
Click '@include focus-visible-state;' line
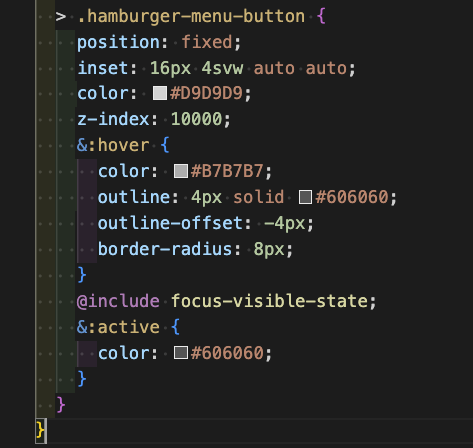tap(227, 301)
